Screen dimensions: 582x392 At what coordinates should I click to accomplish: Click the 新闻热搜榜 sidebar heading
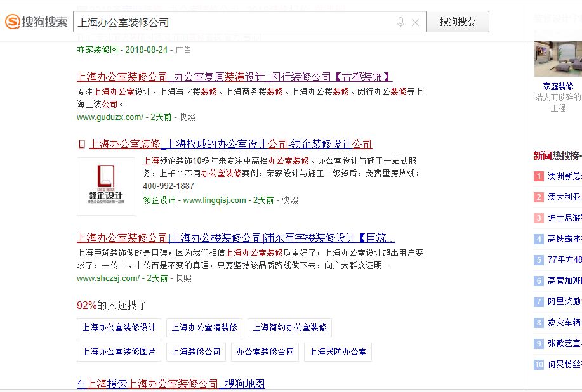coord(557,156)
